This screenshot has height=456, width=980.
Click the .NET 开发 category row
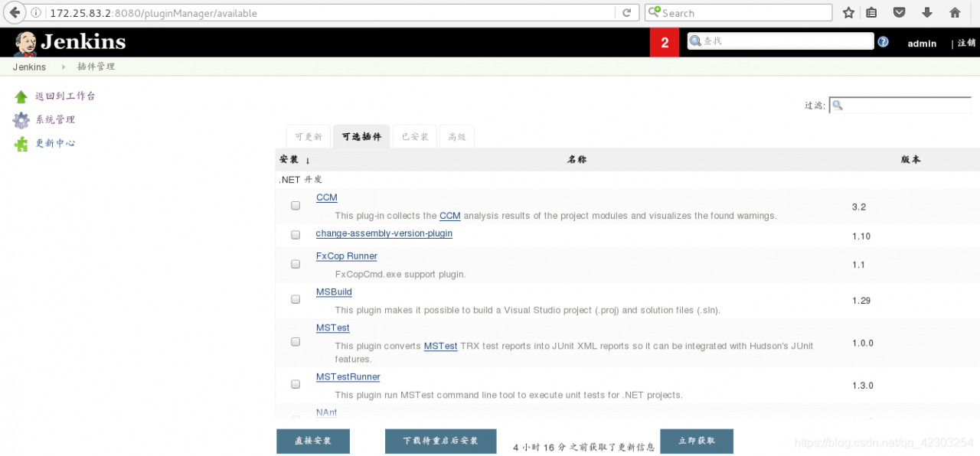tap(628, 180)
